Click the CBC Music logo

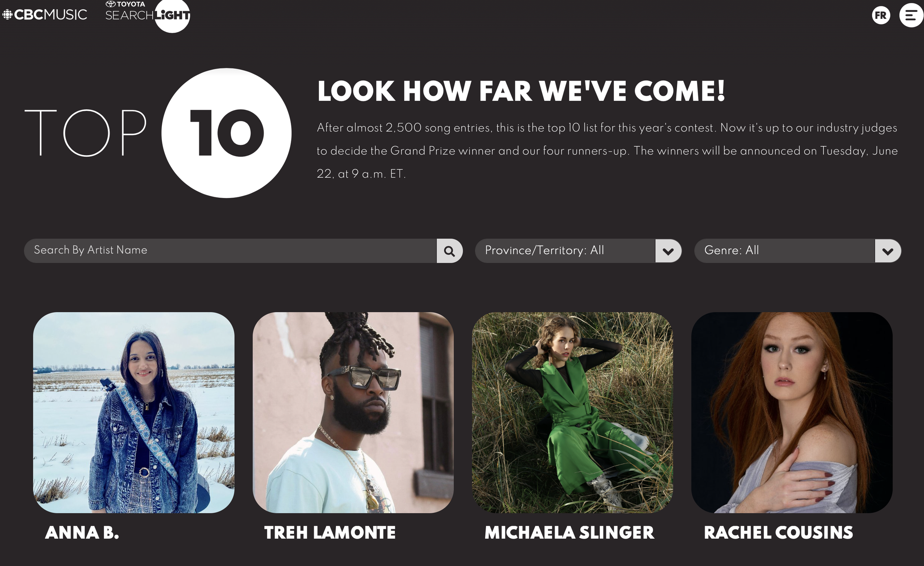pos(45,15)
